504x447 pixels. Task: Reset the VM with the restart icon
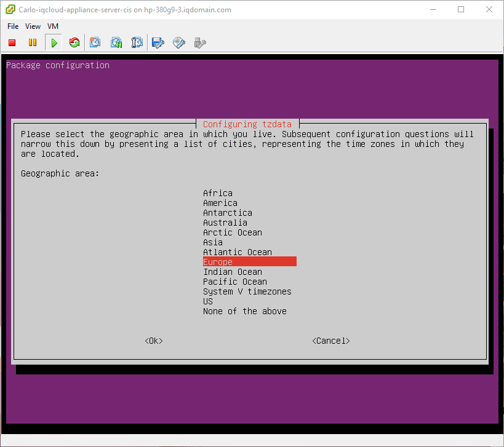coord(74,42)
